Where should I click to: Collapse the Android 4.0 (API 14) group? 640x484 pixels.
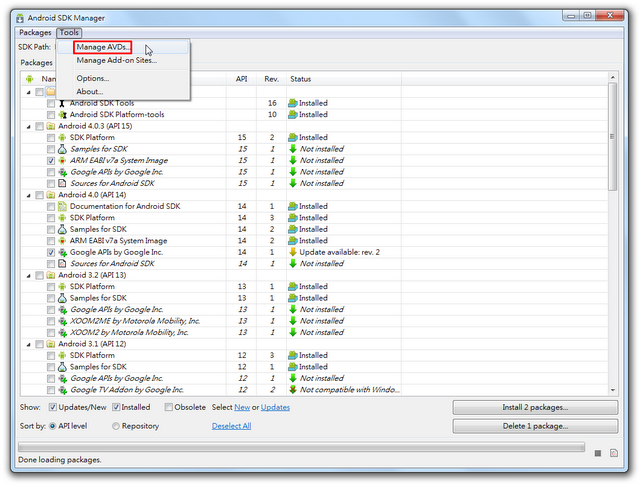(29, 195)
